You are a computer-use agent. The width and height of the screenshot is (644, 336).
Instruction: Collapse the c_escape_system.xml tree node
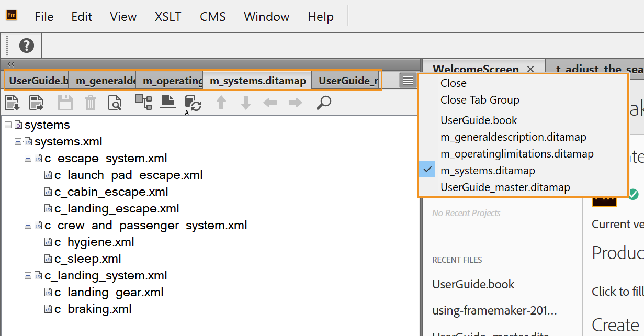tap(28, 159)
